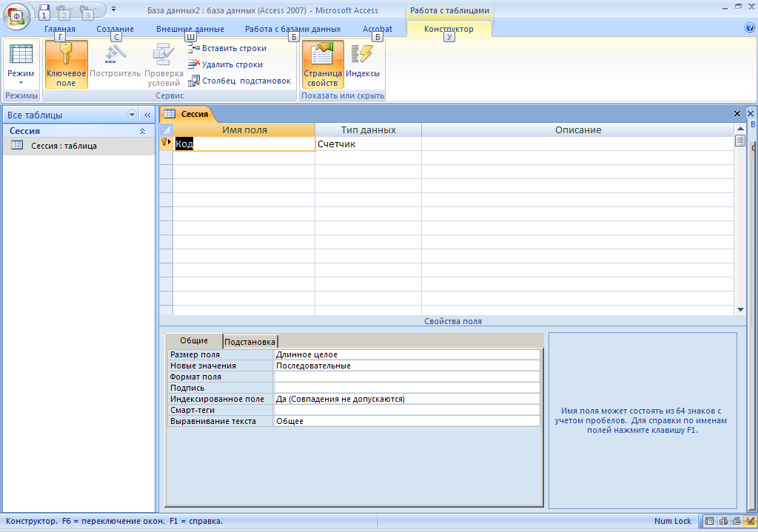Viewport: 758px width, 532px height.
Task: Toggle the Страница свойств property sheet
Action: pyautogui.click(x=323, y=64)
